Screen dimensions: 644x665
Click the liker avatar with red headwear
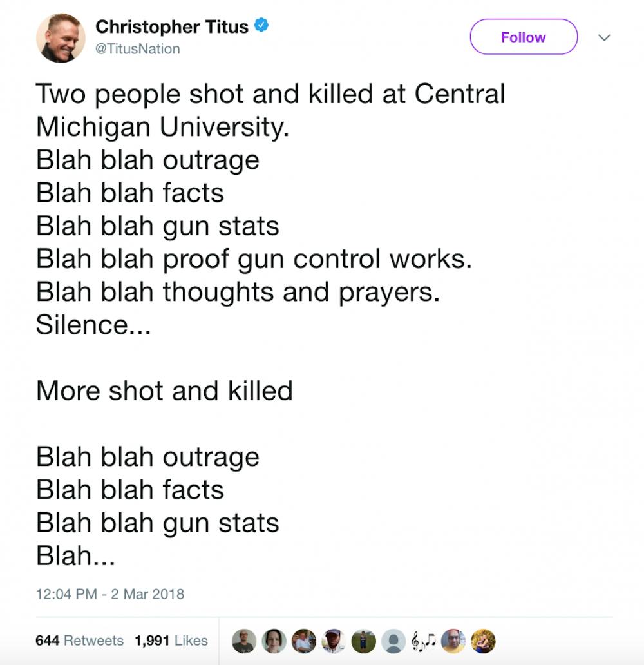tap(453, 641)
